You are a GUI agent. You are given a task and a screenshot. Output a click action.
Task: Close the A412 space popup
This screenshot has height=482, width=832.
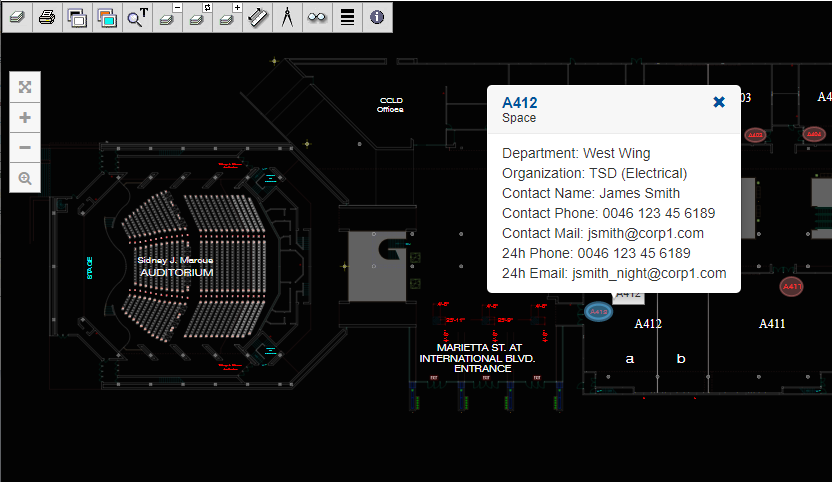tap(719, 102)
